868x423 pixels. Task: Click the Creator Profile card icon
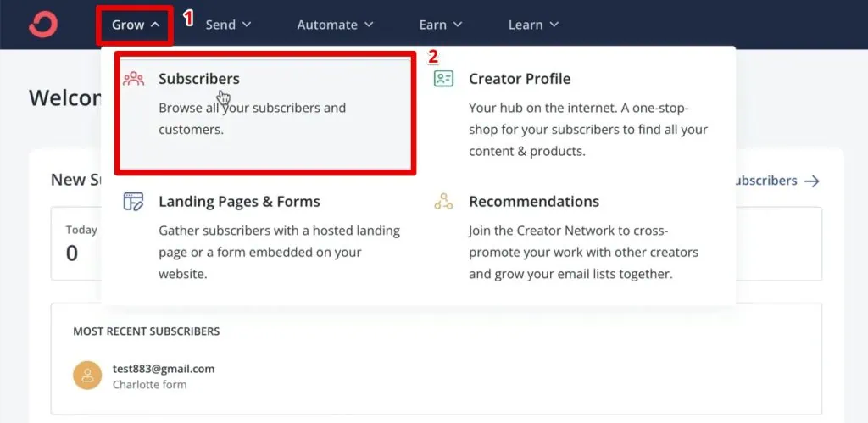pyautogui.click(x=443, y=79)
